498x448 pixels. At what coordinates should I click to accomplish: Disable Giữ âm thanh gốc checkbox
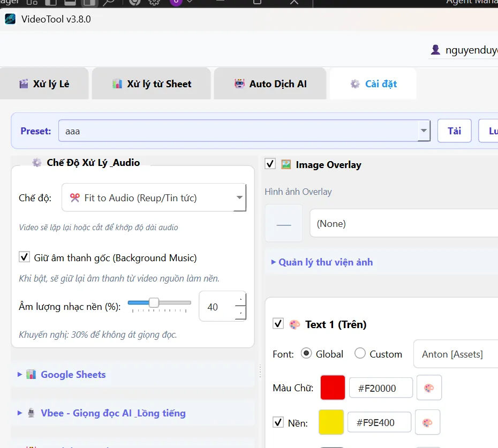point(24,257)
